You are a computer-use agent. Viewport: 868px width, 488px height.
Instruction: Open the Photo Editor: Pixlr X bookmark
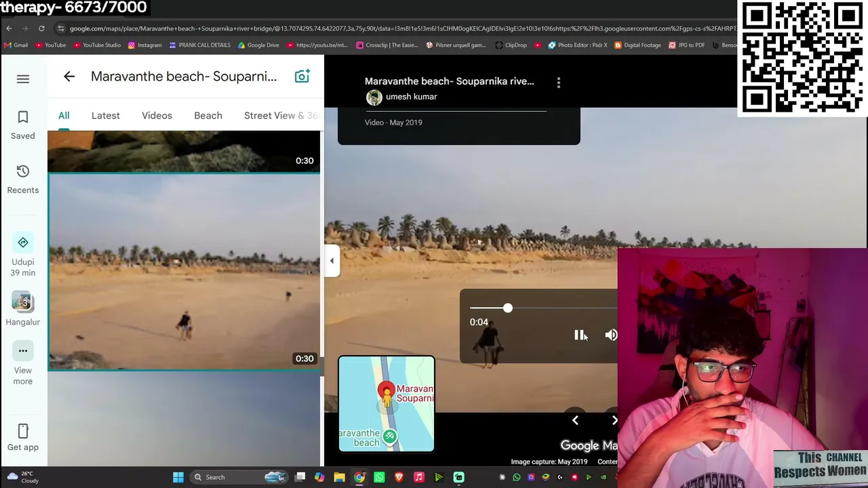tap(578, 45)
